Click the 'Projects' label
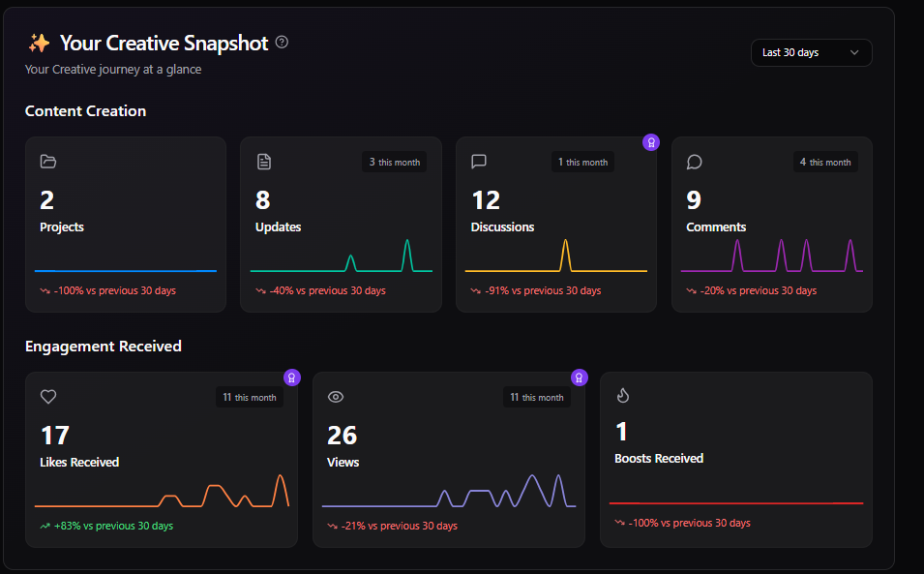 tap(62, 227)
